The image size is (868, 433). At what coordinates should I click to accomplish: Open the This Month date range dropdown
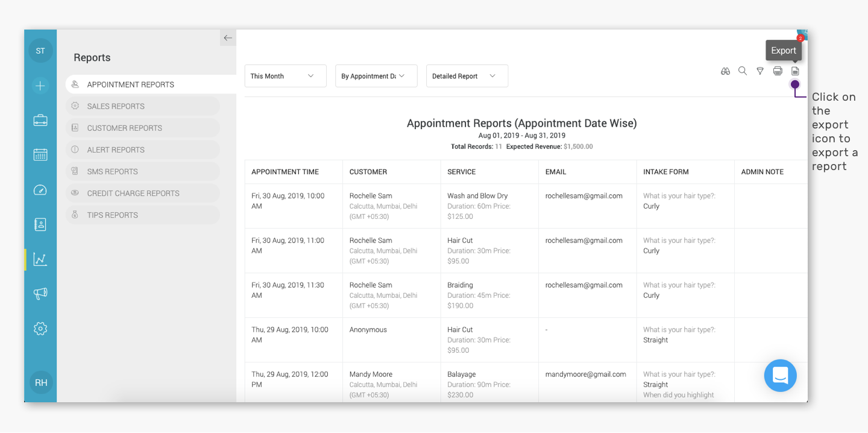click(286, 76)
